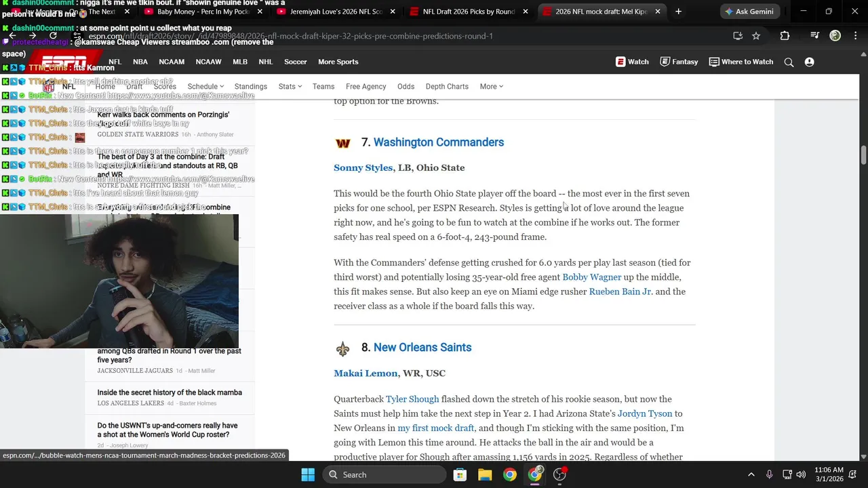Open the New Orleans Saints heading link
868x488 pixels.
click(x=422, y=348)
